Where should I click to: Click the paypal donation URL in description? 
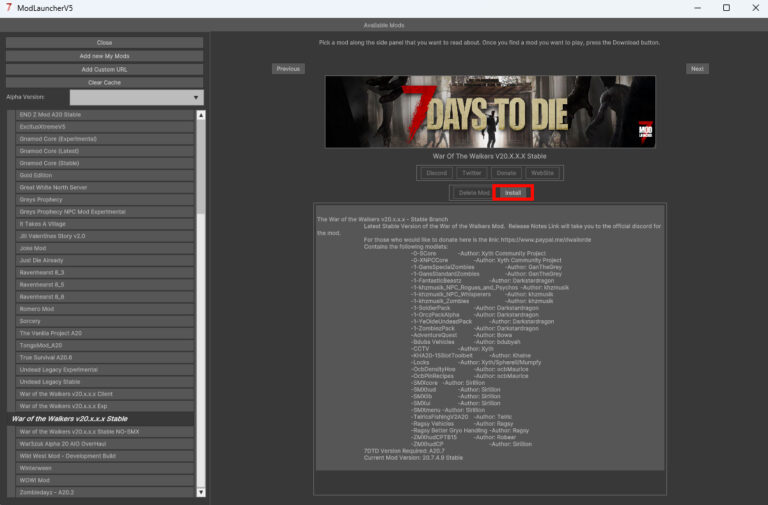[546, 240]
